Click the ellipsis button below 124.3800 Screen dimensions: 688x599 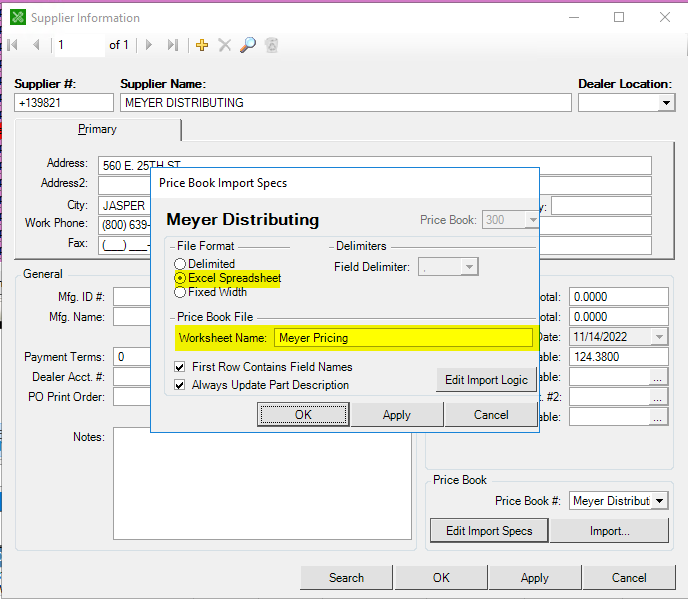click(x=658, y=377)
